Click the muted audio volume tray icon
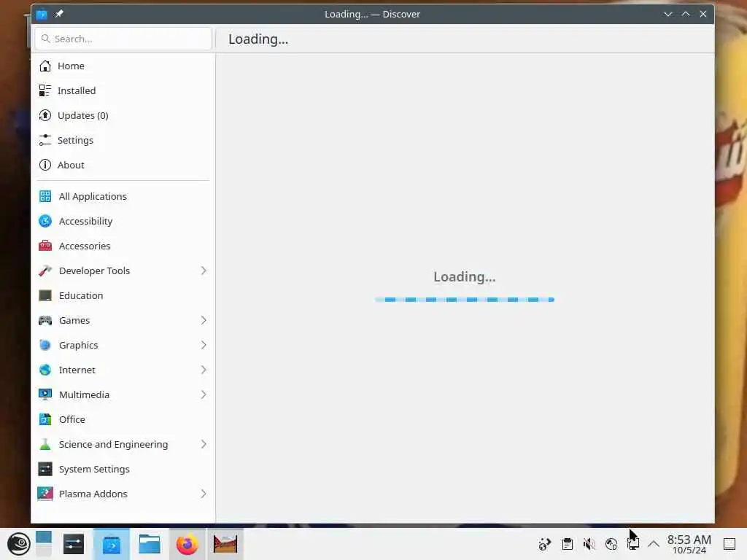 tap(589, 544)
